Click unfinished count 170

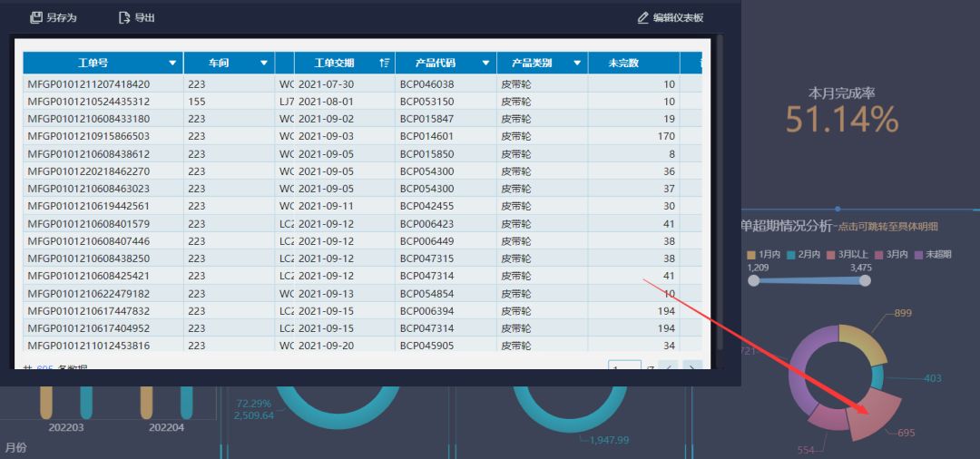[666, 136]
